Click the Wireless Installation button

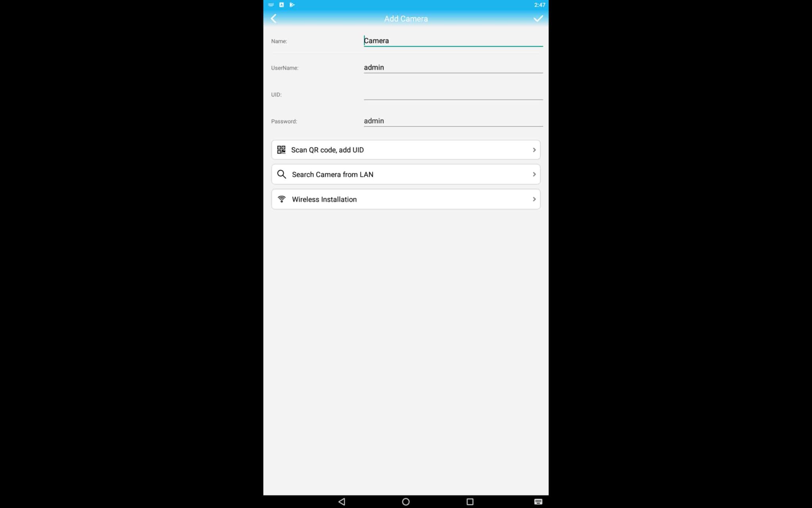point(406,199)
